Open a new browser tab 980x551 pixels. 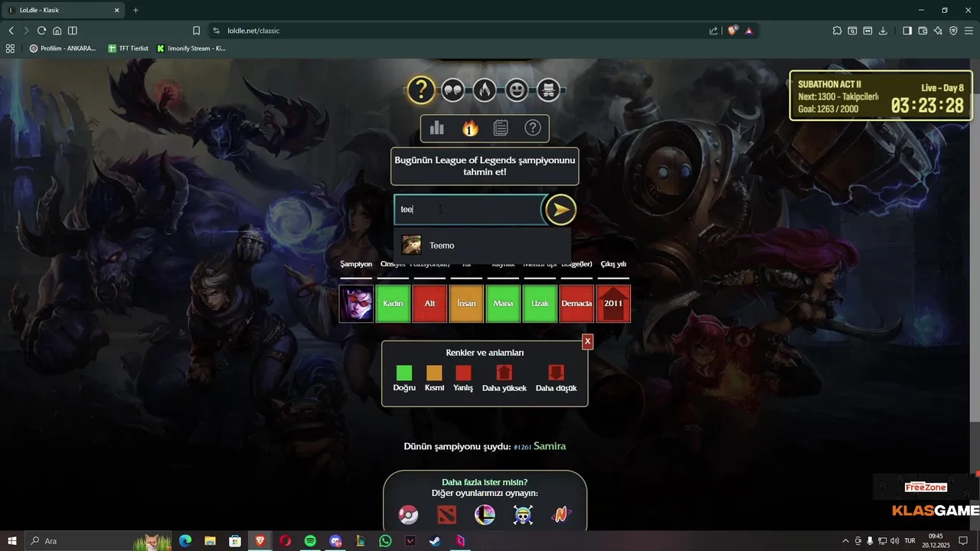click(x=136, y=10)
